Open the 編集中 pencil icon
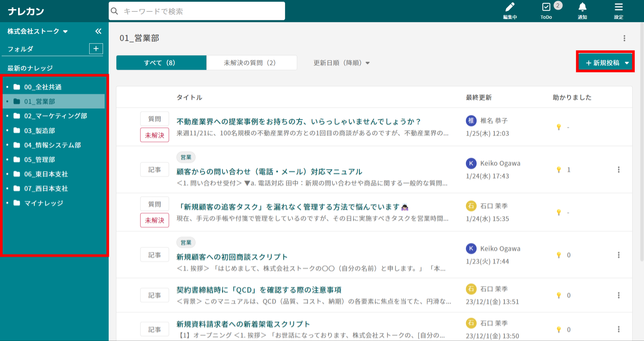644x341 pixels. click(510, 8)
